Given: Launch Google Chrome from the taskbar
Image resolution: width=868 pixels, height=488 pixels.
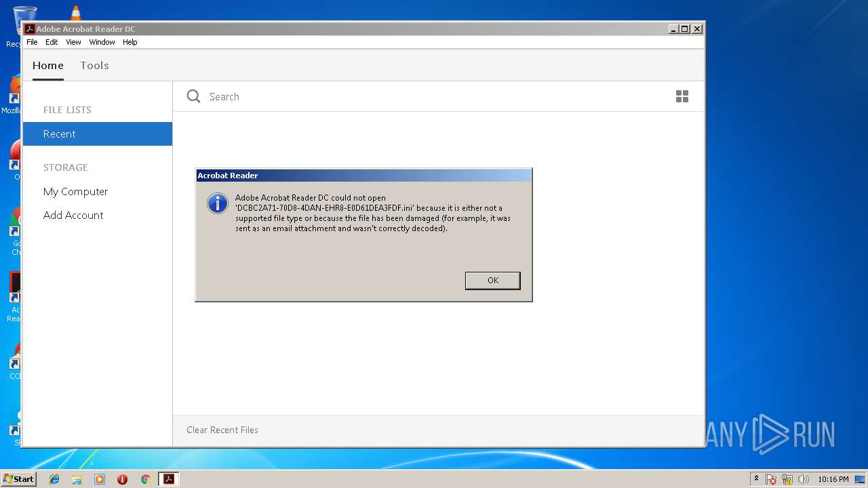Looking at the screenshot, I should pyautogui.click(x=145, y=479).
